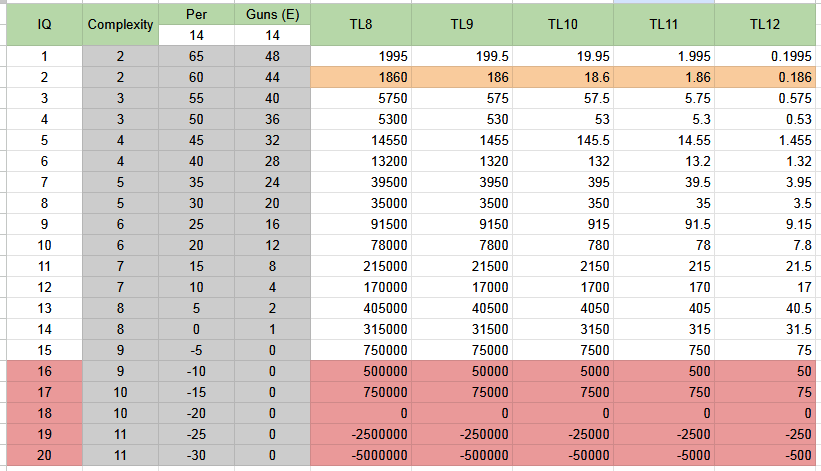The image size is (821, 471).
Task: Click cell with value 0.1995
Action: point(765,57)
